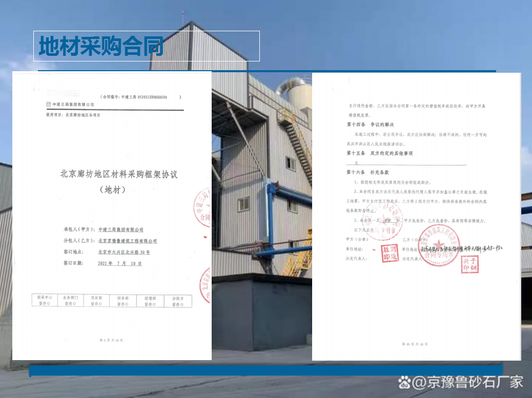Select the heading 第十五条 双方约定的其他事项
532x398 pixels.
[x=380, y=153]
